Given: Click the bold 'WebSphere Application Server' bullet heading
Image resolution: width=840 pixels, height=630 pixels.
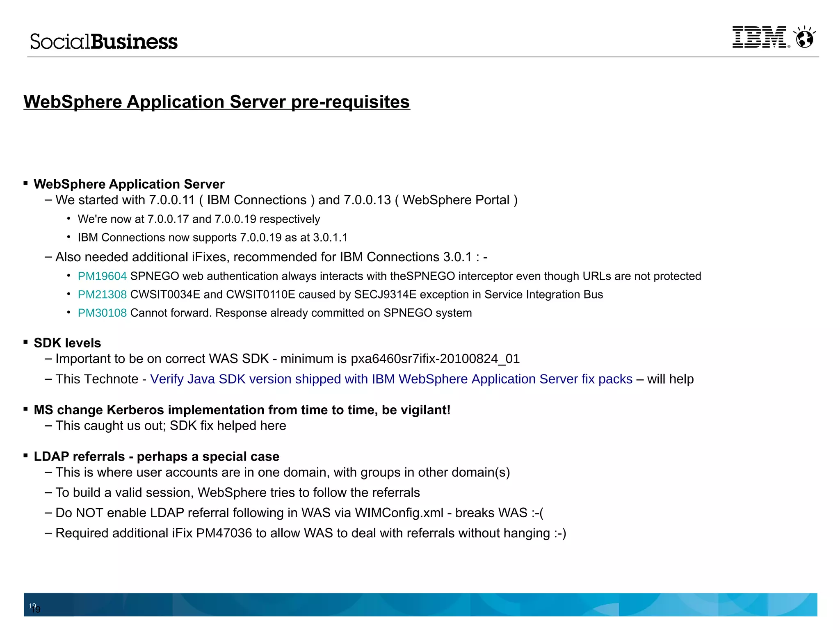Looking at the screenshot, I should (129, 184).
